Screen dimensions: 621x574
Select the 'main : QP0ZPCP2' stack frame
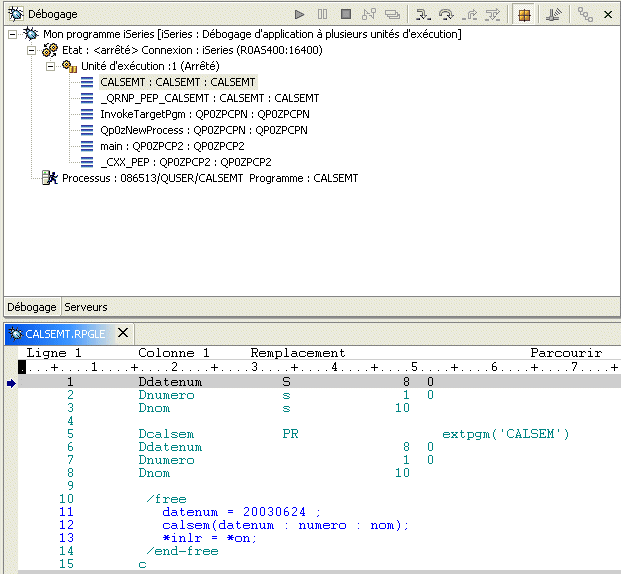(172, 146)
